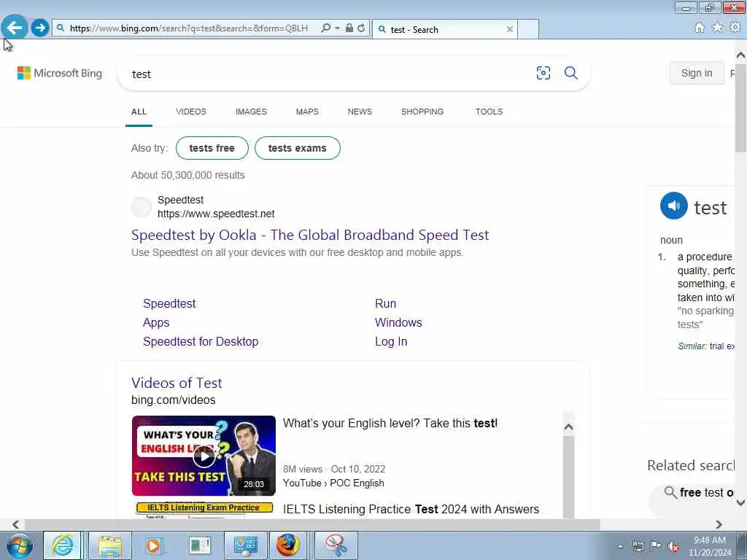Open the 'Speedtest for Desktop' sitelink
The width and height of the screenshot is (747, 560).
pos(201,341)
